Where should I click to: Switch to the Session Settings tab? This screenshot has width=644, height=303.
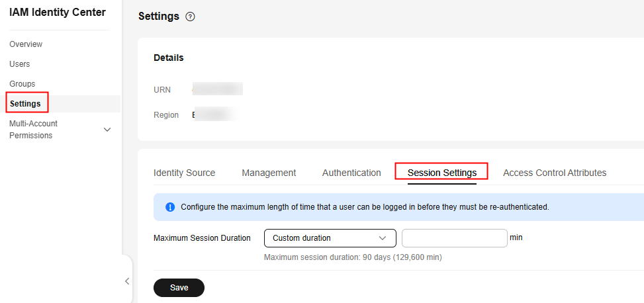(x=442, y=173)
